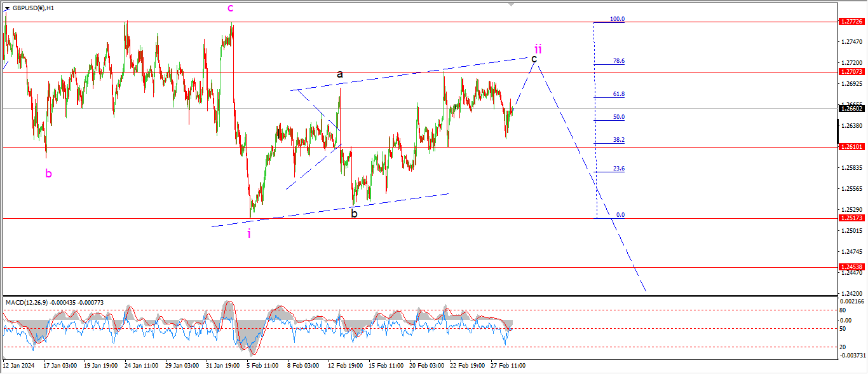Screen dimensions: 868x374
Task: Click the Fibonacci 100.0 level label
Action: click(617, 19)
